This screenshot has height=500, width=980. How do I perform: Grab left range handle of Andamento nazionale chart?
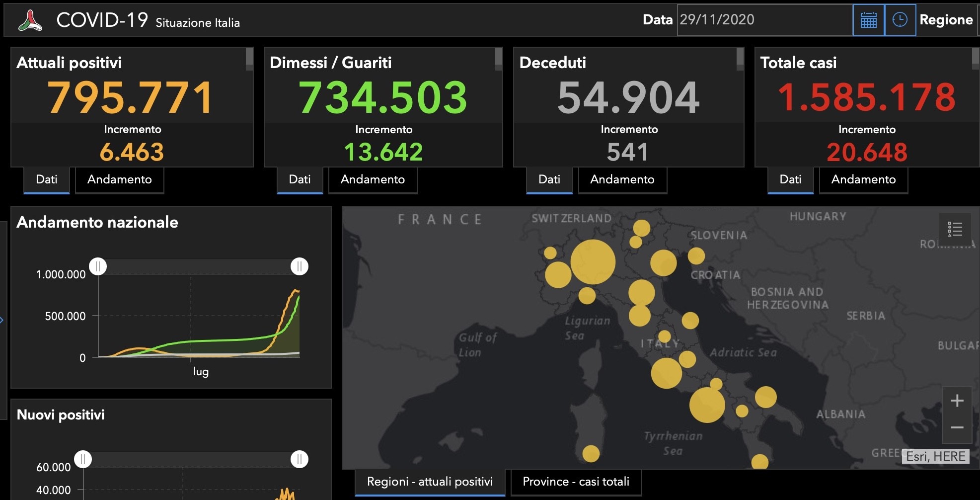coord(98,266)
